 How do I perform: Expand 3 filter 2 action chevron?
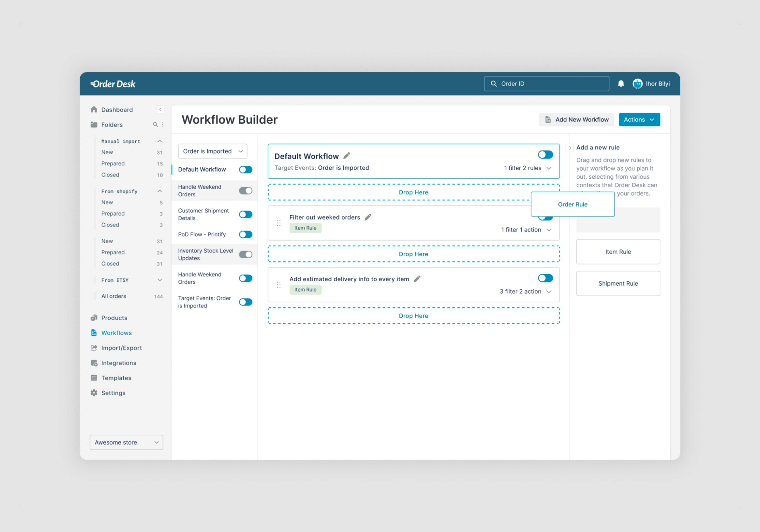point(549,291)
